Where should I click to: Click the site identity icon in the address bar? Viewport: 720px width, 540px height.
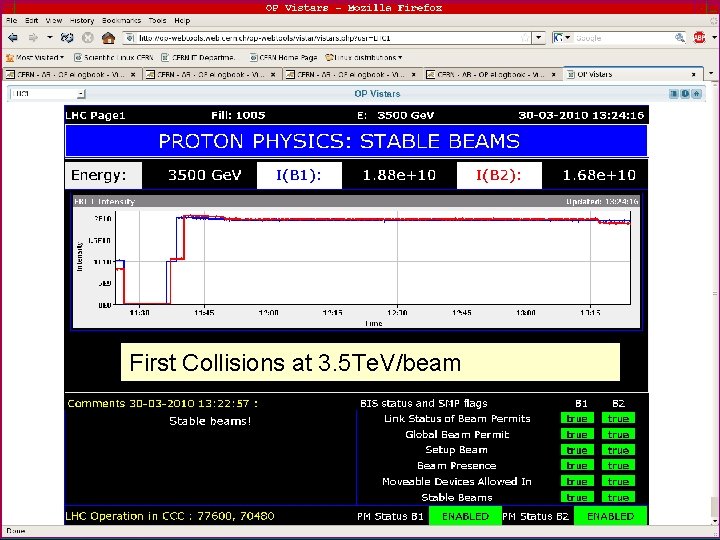point(130,38)
